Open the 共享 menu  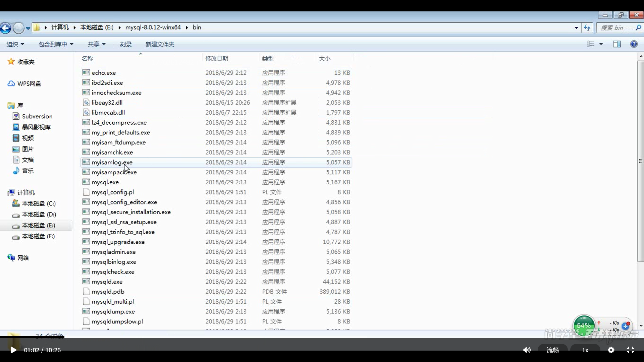pyautogui.click(x=97, y=44)
